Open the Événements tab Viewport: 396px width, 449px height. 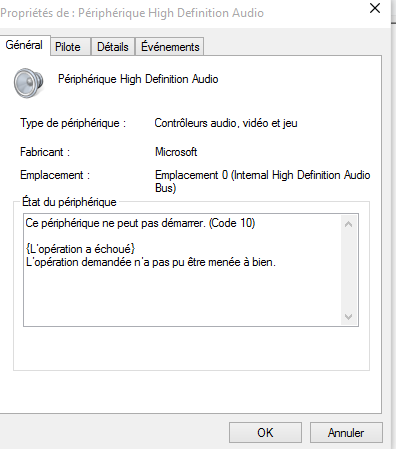click(170, 47)
